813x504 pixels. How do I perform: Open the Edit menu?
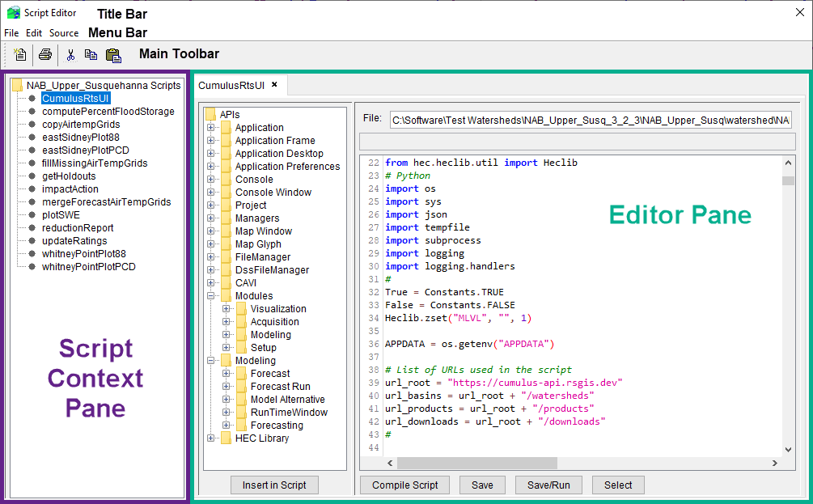34,33
